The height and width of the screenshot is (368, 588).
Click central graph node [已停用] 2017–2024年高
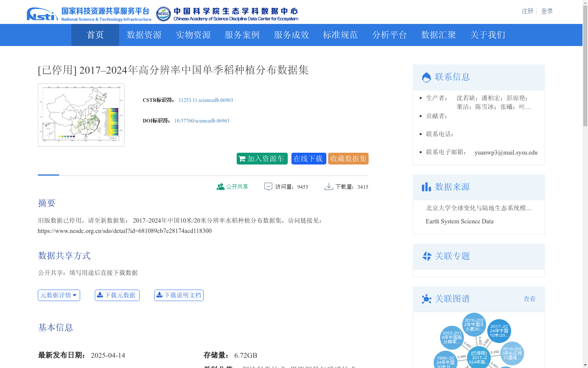[x=479, y=358]
